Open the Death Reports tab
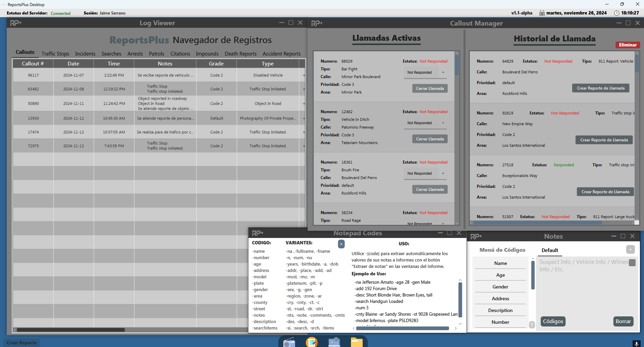The width and height of the screenshot is (644, 347). click(240, 54)
